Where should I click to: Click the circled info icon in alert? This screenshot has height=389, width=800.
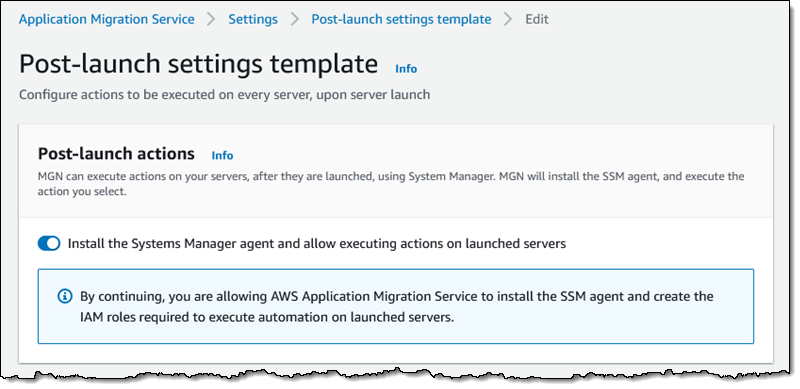pyautogui.click(x=65, y=296)
